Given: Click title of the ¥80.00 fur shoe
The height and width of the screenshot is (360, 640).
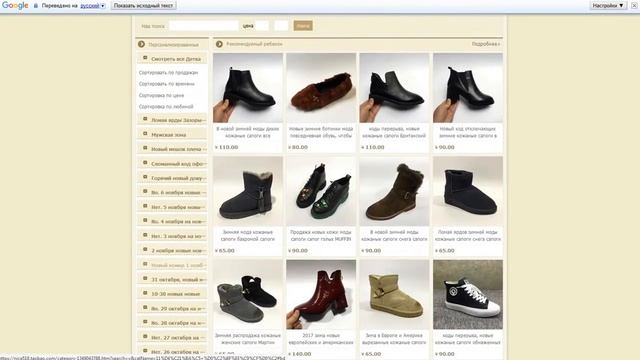Looking at the screenshot, I should (x=321, y=132).
